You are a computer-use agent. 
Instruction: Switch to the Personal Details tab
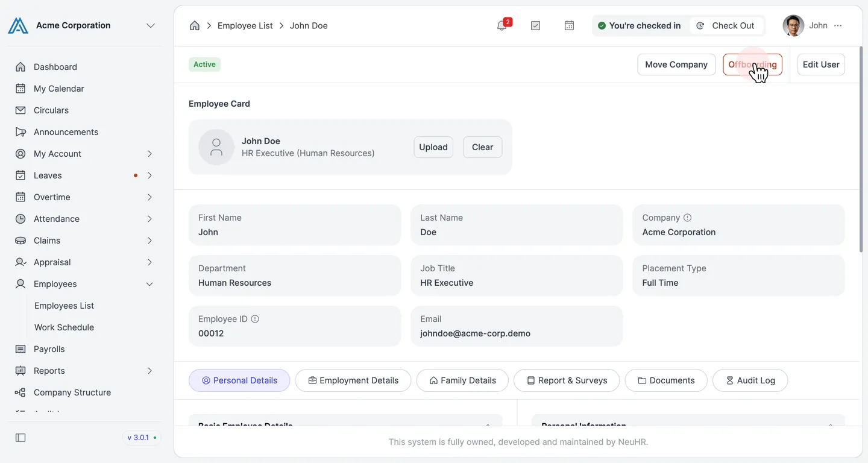point(239,380)
